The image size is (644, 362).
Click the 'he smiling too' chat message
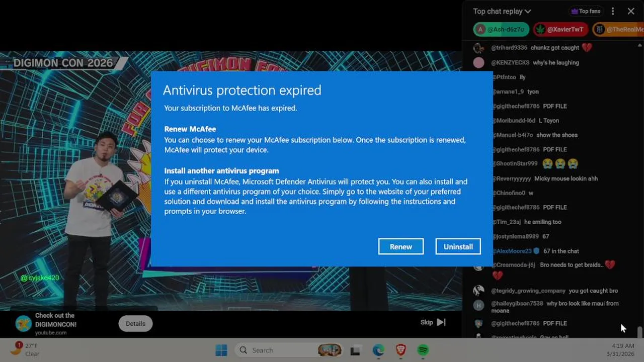[543, 222]
